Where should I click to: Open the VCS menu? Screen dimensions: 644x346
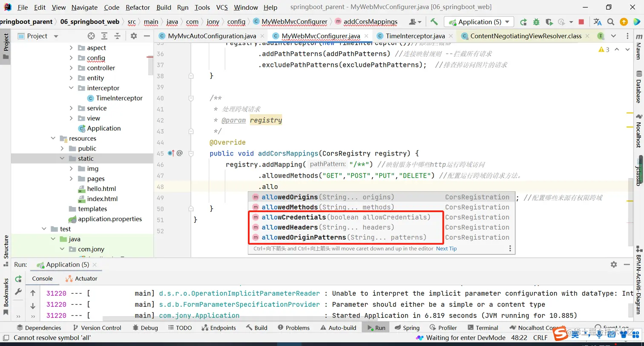[x=222, y=7]
